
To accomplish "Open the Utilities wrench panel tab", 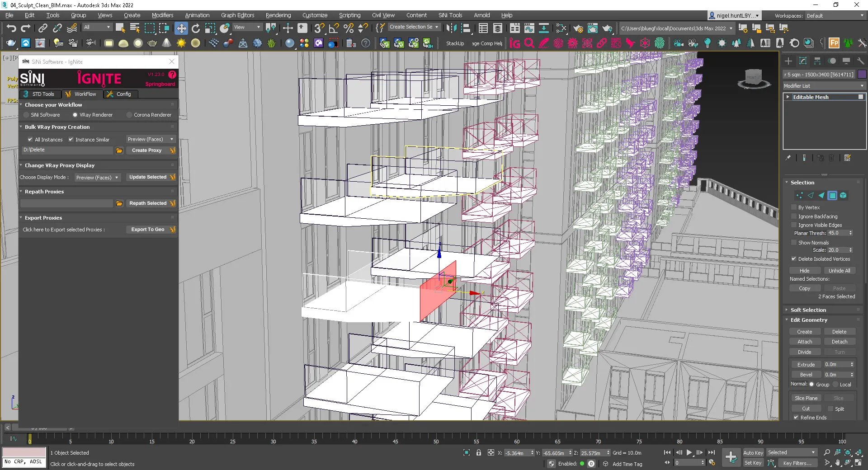I will [861, 61].
